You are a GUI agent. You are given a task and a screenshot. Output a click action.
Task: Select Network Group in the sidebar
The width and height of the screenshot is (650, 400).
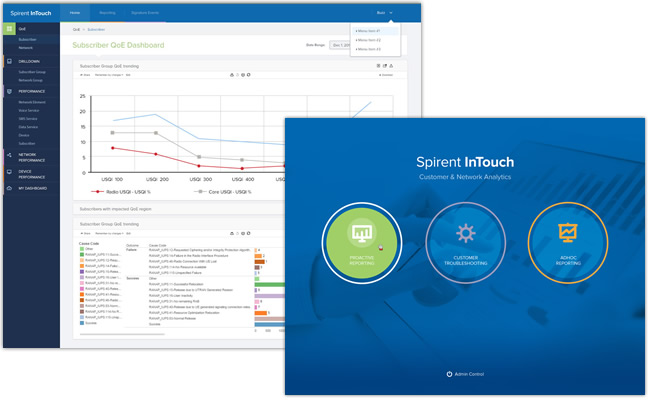pyautogui.click(x=30, y=80)
